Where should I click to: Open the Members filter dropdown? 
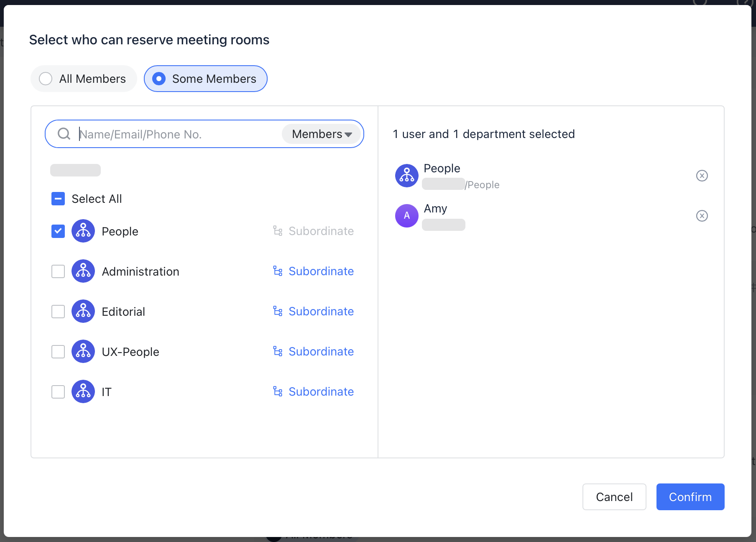tap(321, 134)
